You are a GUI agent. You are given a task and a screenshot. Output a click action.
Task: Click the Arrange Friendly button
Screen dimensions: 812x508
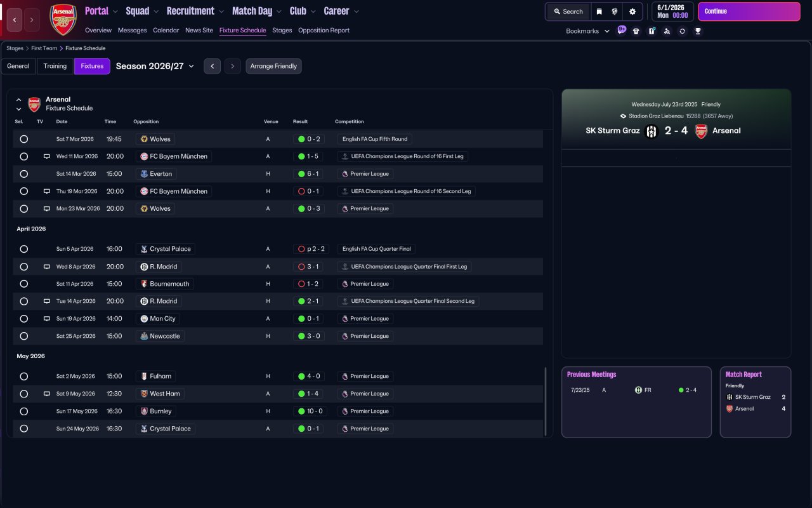(273, 66)
